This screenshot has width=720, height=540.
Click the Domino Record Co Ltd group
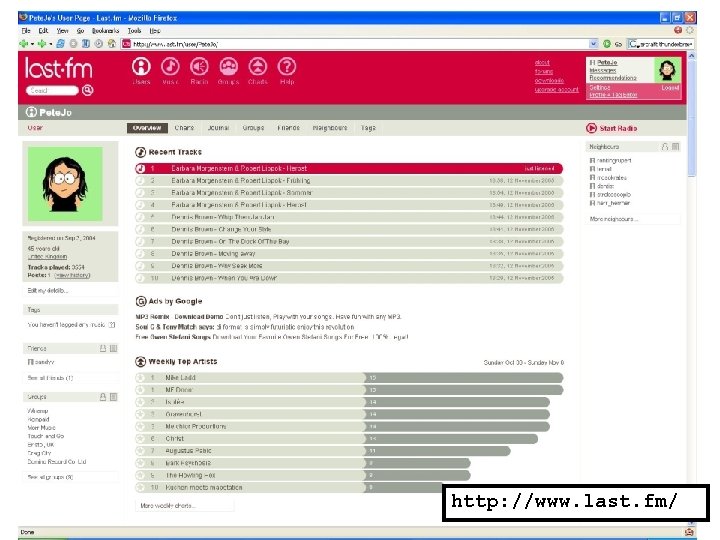(56, 462)
